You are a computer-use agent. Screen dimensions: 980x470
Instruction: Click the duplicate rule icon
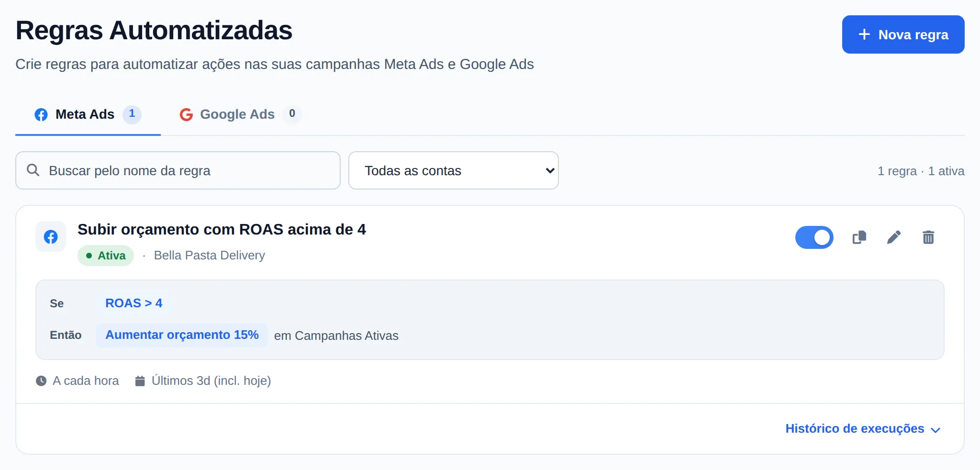[859, 237]
